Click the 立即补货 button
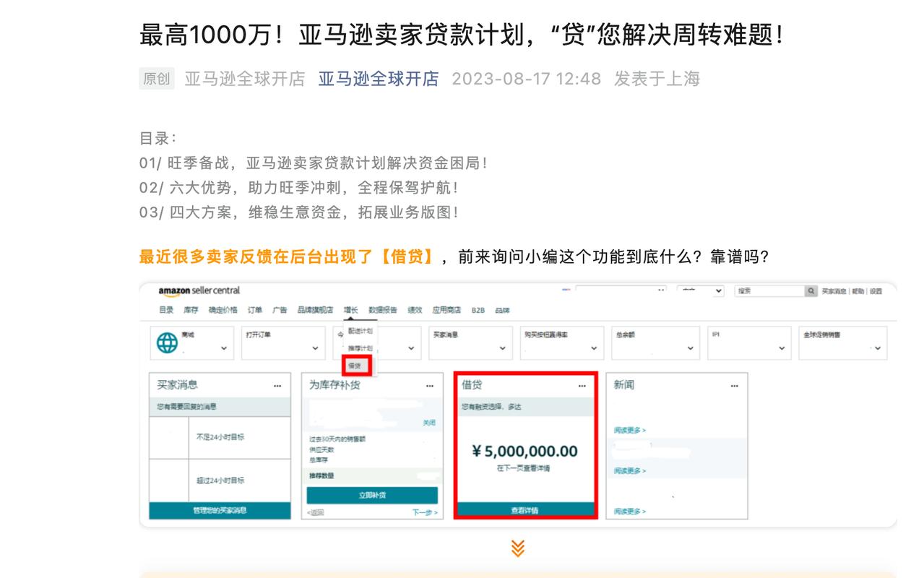The image size is (924, 578). click(x=372, y=496)
